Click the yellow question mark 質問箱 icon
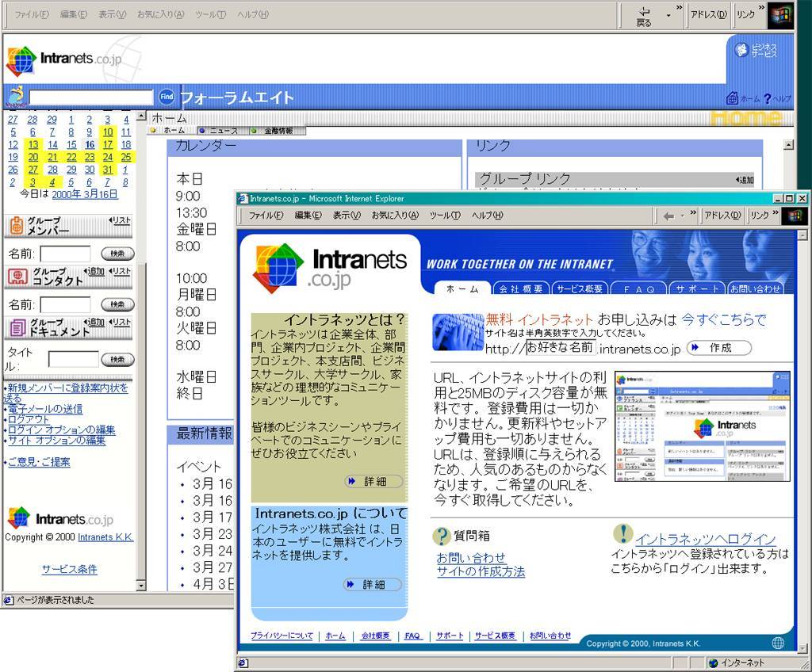 442,536
